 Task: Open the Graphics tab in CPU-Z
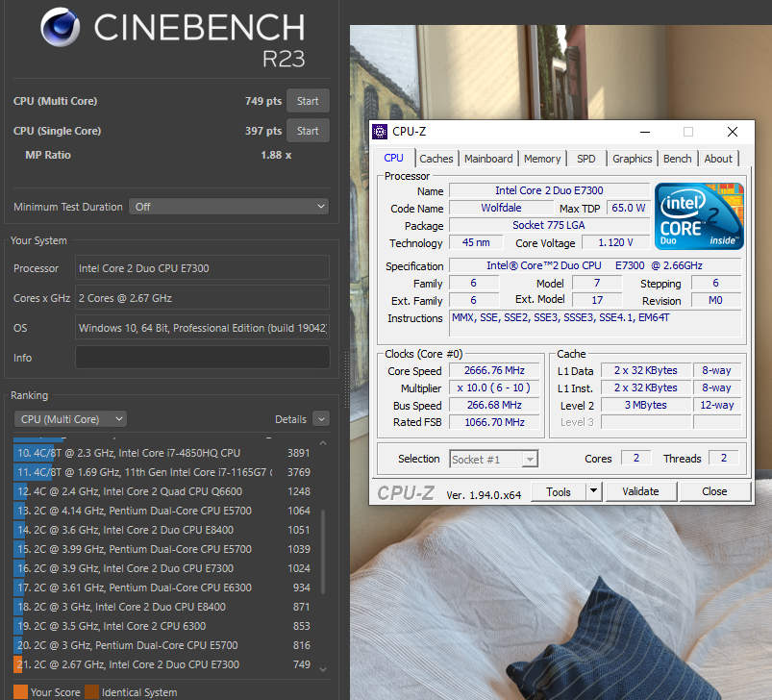pos(633,159)
